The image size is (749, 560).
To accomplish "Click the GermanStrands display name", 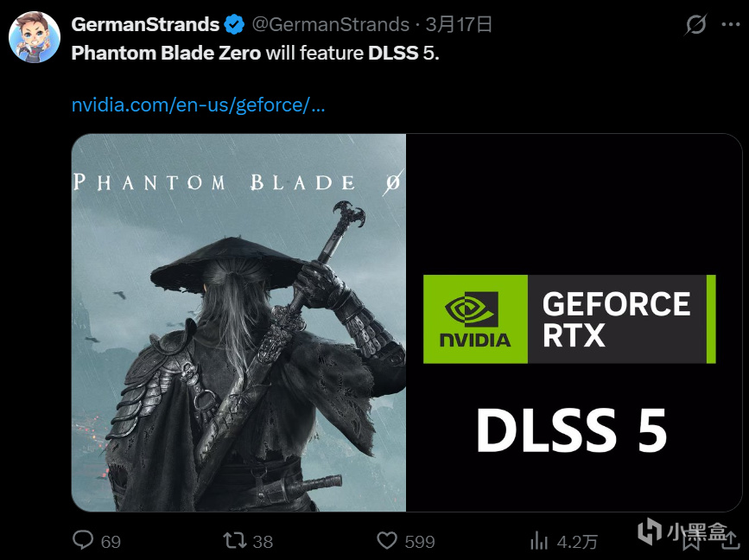I will 145,24.
